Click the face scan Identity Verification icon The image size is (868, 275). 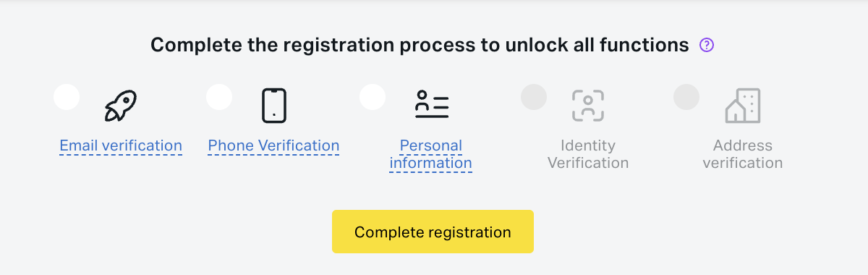click(588, 106)
